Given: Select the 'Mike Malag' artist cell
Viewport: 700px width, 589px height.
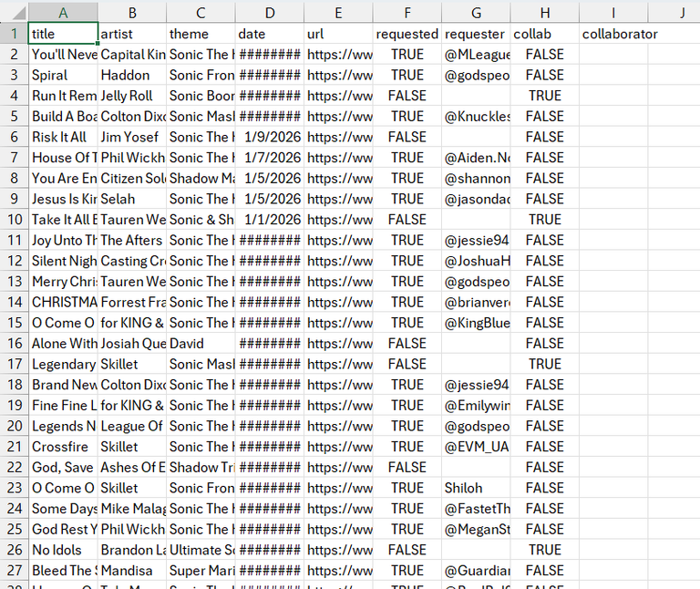Looking at the screenshot, I should pyautogui.click(x=132, y=509).
